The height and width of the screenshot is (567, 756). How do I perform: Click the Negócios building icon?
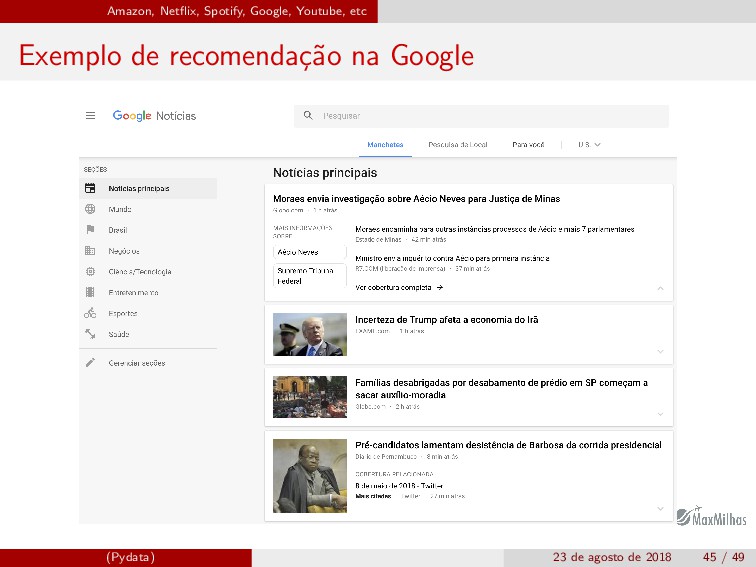[x=90, y=250]
